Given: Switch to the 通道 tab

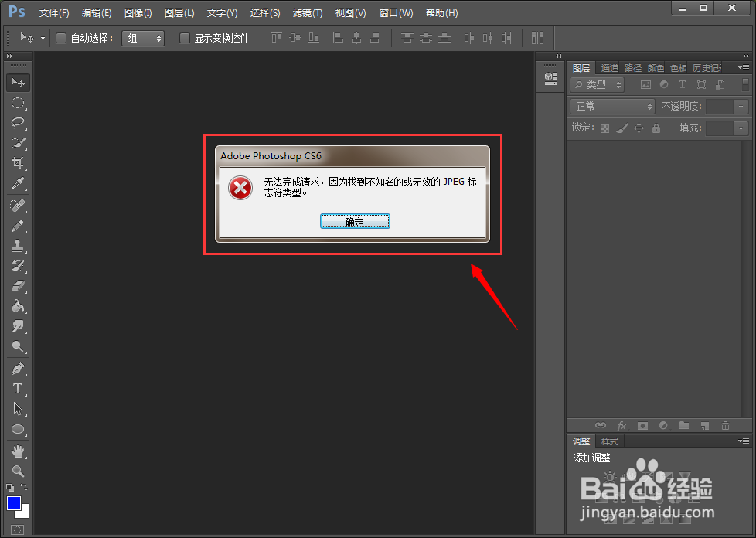Looking at the screenshot, I should (609, 68).
